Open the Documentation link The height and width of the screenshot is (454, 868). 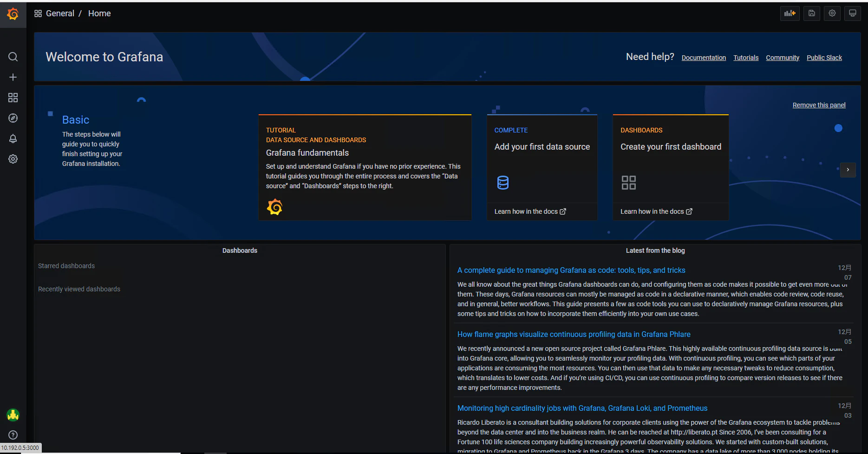tap(704, 58)
